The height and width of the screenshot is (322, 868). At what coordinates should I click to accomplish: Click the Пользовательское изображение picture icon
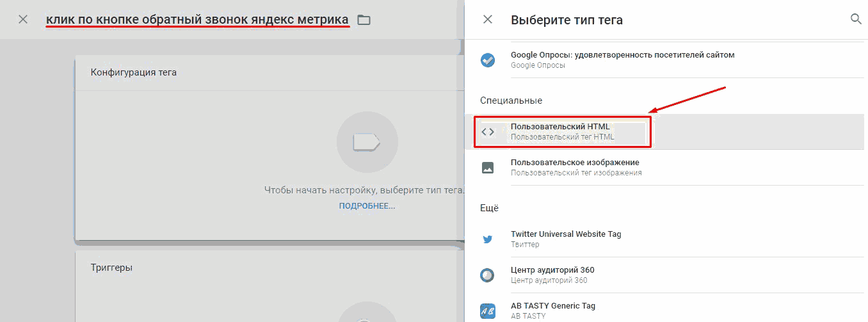pyautogui.click(x=488, y=168)
